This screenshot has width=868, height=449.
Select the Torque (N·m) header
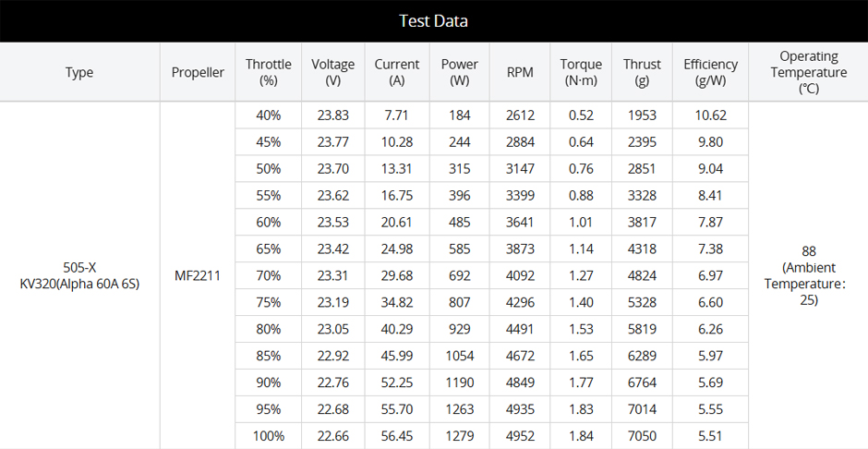pyautogui.click(x=581, y=72)
